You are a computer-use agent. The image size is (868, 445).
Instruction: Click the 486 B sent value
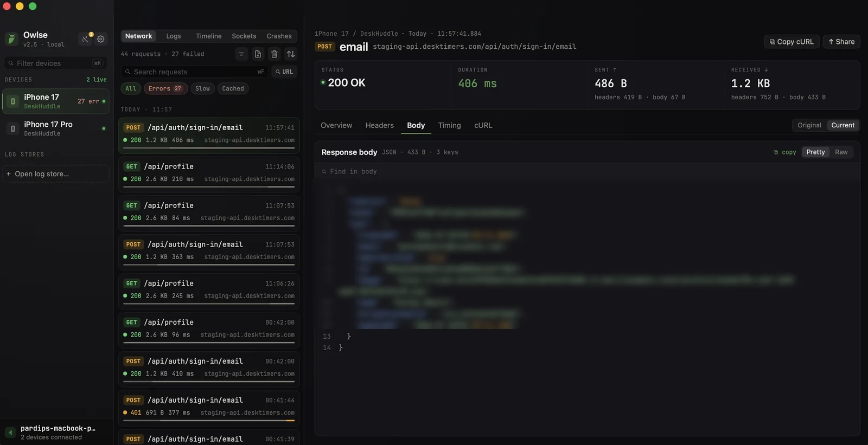click(611, 83)
